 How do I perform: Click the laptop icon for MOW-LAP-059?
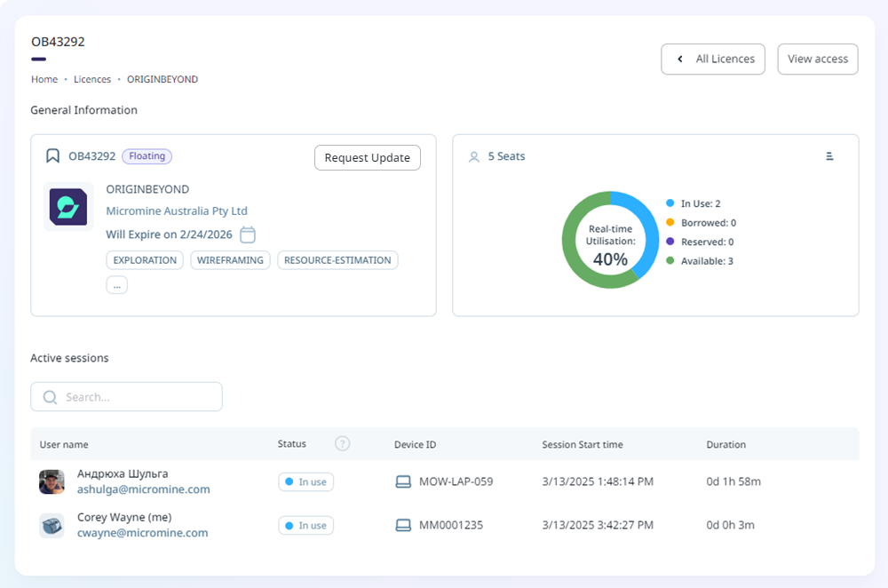[403, 481]
